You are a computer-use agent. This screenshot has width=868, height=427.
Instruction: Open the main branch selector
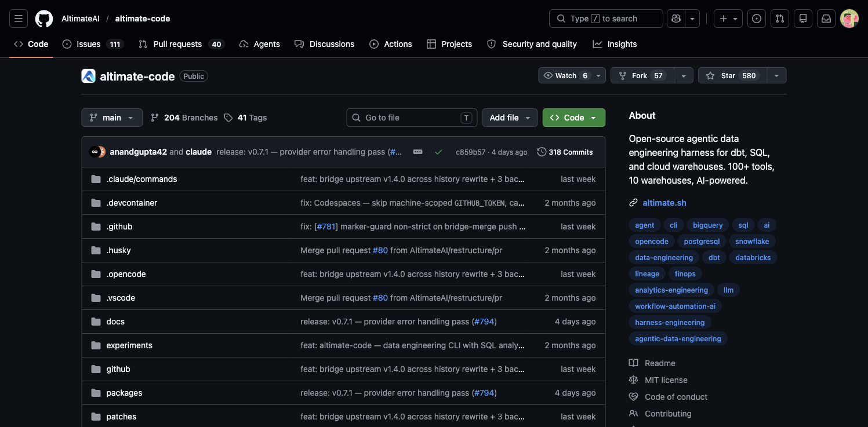tap(112, 118)
